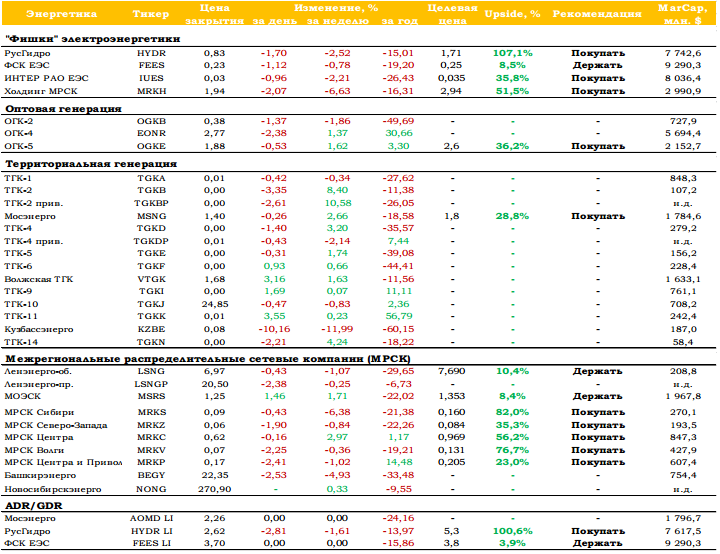Click the 'Тикер' column header
Screen dimensions: 720x554
click(x=151, y=14)
